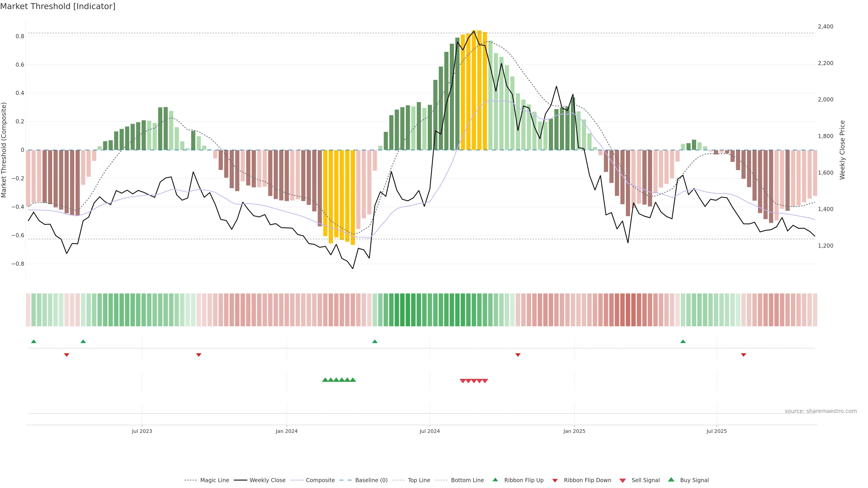This screenshot has height=488, width=868.
Task: Click the Sell Signal legend triangle icon
Action: tap(622, 481)
